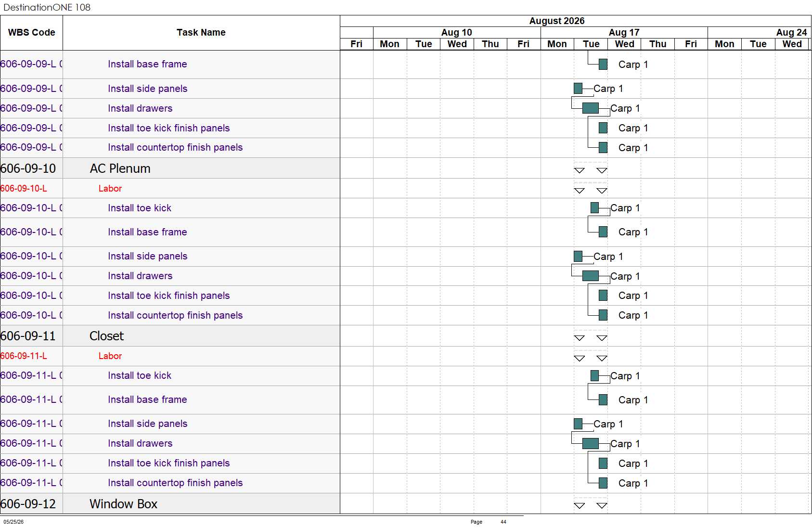Click the Closet summary start triangle marker
Image resolution: width=812 pixels, height=528 pixels.
coord(580,338)
